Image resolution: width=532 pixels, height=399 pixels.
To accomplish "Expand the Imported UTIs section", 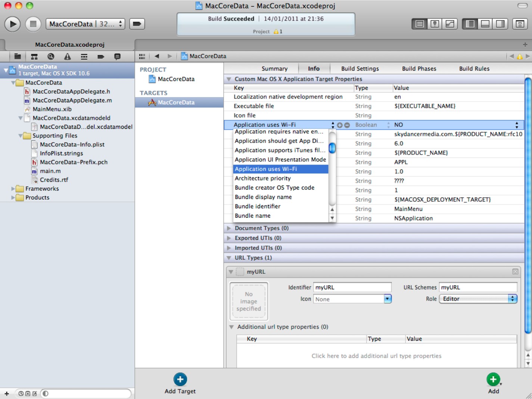I will point(229,248).
